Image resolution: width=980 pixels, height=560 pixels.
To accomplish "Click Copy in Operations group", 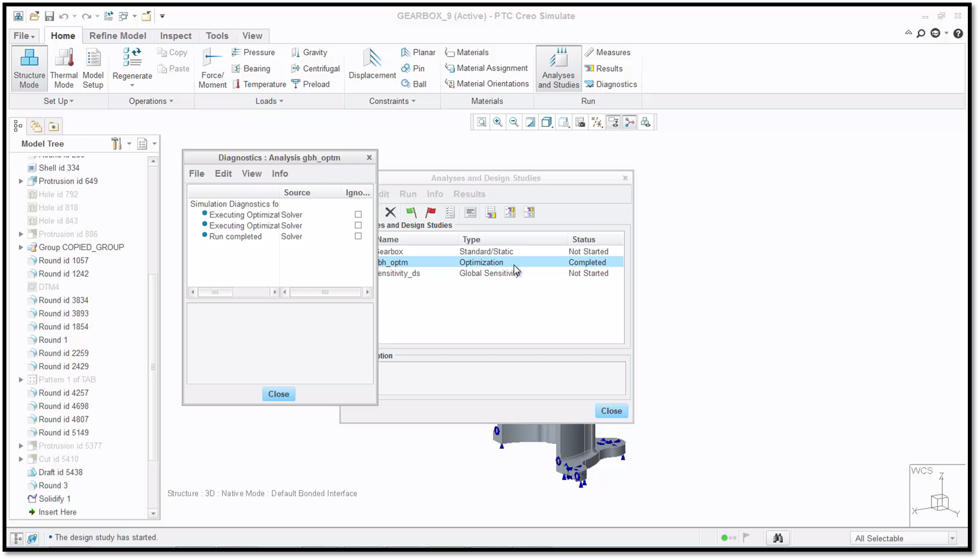I will pos(172,53).
